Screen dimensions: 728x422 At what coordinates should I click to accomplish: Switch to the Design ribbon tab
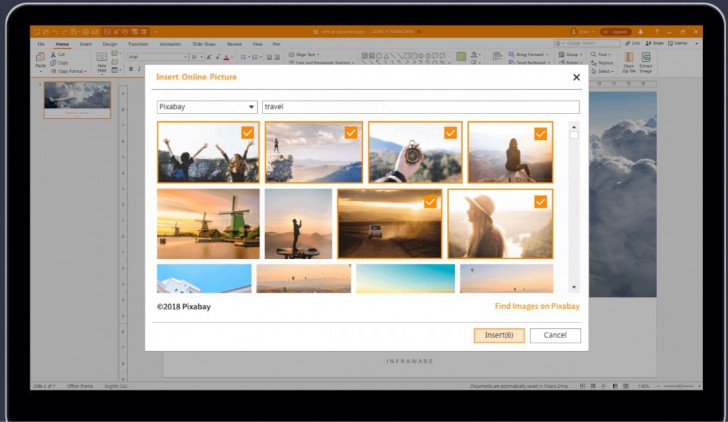(x=110, y=44)
